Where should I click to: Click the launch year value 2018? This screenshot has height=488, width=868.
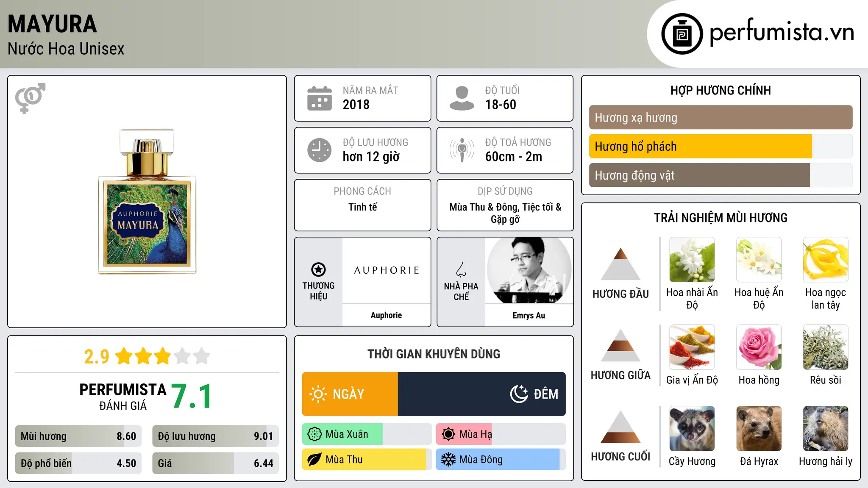(x=356, y=105)
